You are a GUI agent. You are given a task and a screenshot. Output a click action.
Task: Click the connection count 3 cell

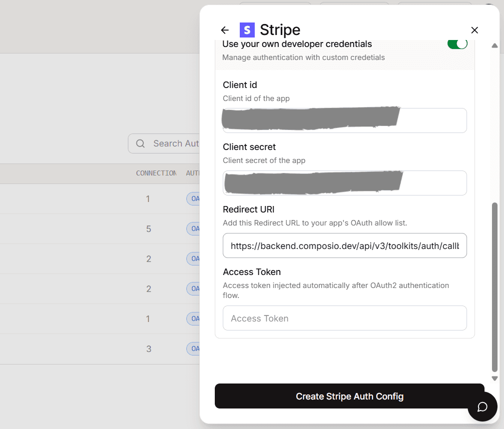[x=148, y=349]
